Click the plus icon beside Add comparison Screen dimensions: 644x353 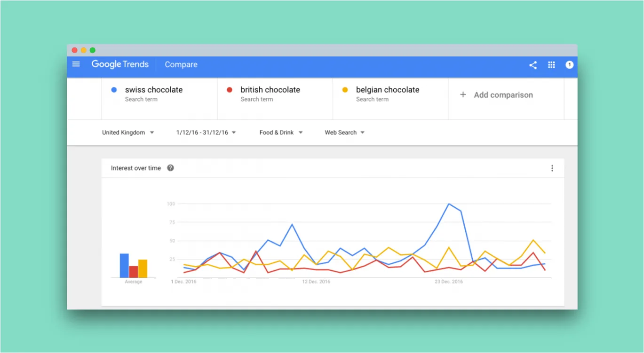tap(462, 94)
